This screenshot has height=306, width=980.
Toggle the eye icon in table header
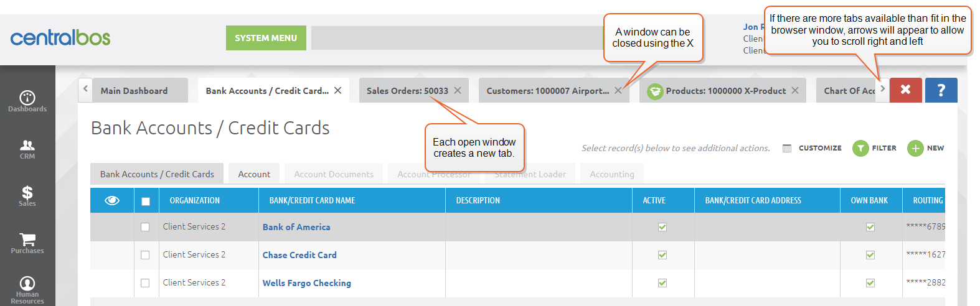pyautogui.click(x=112, y=200)
